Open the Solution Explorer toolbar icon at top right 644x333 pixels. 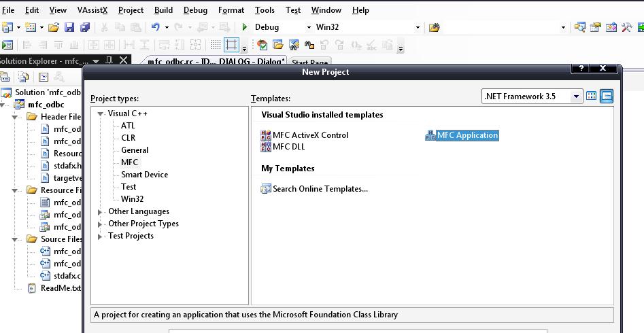point(579,27)
